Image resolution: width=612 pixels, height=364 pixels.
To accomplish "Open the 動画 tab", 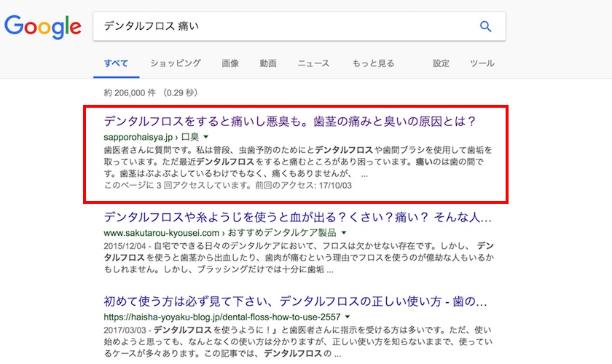I will pos(268,63).
